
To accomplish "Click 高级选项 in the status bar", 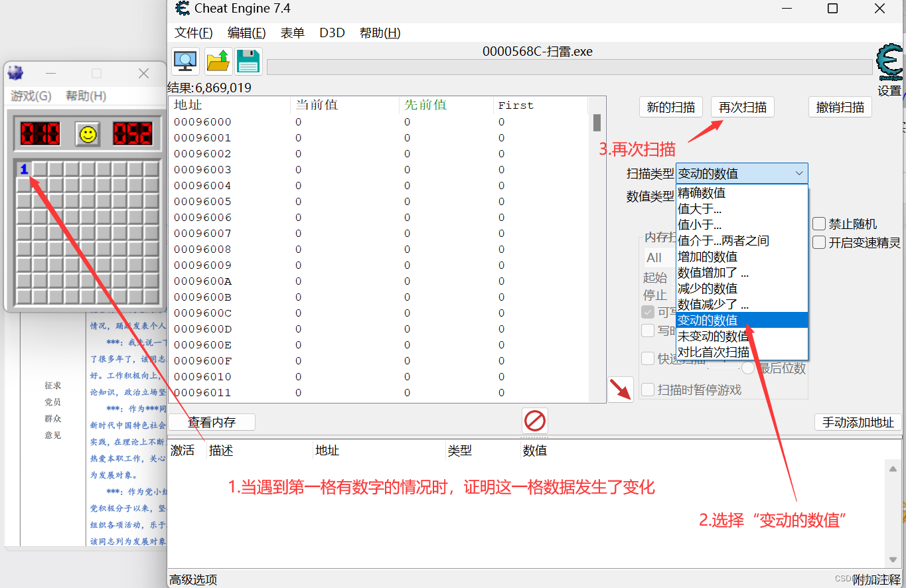I will tap(193, 580).
